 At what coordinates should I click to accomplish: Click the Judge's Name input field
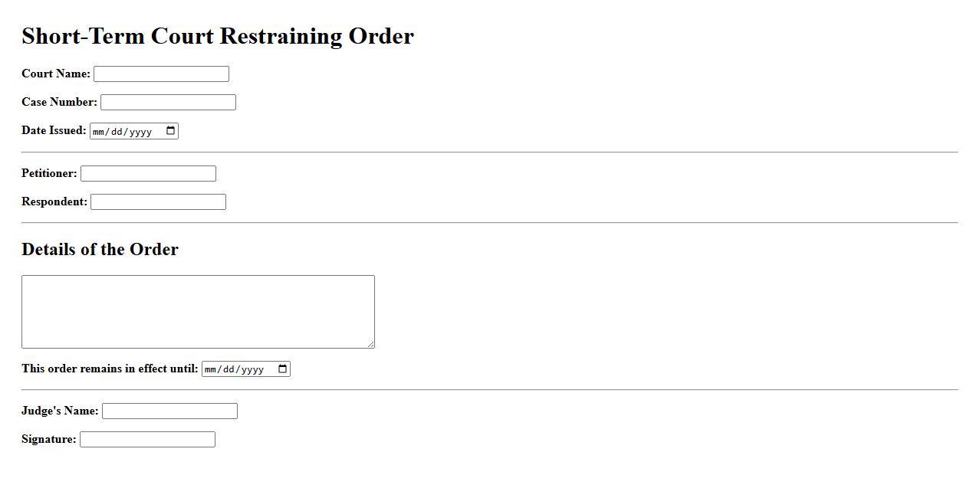click(x=169, y=411)
